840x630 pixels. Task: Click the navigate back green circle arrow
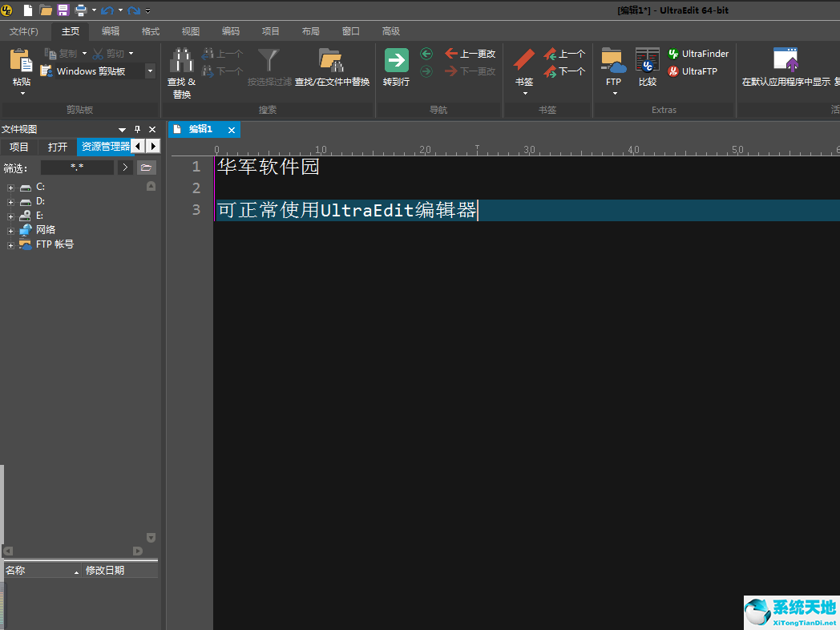(x=426, y=54)
